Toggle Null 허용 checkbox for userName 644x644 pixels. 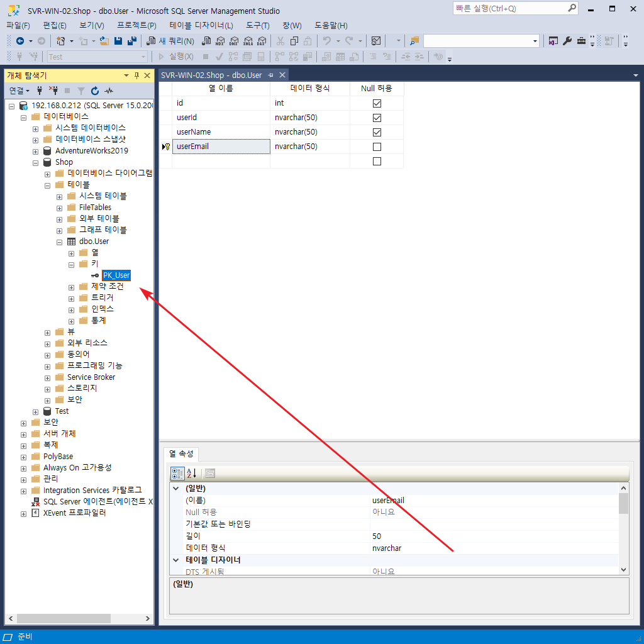coord(377,132)
